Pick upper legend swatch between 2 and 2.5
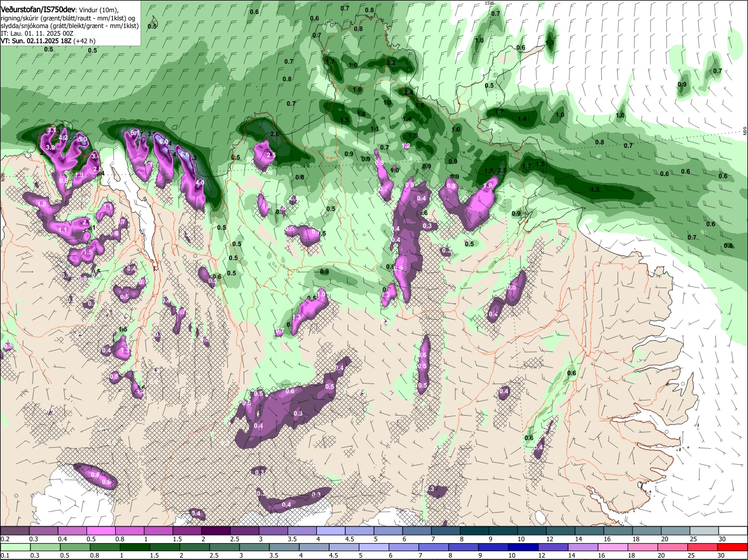 [215, 530]
